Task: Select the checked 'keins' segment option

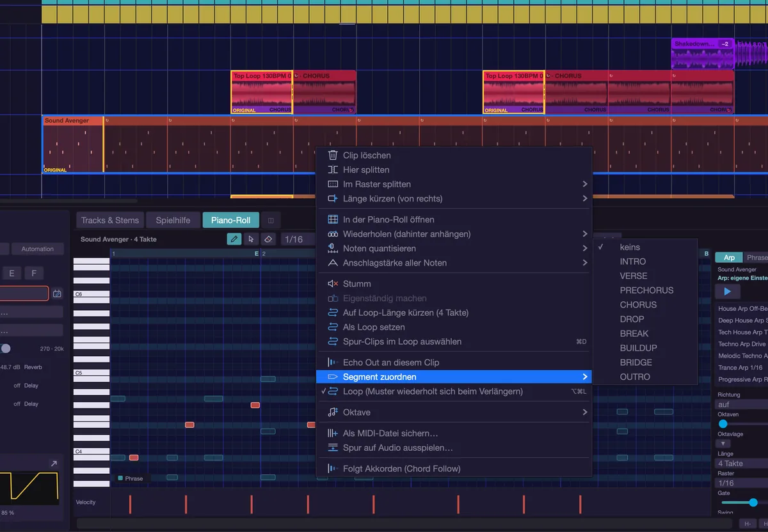Action: click(646, 247)
